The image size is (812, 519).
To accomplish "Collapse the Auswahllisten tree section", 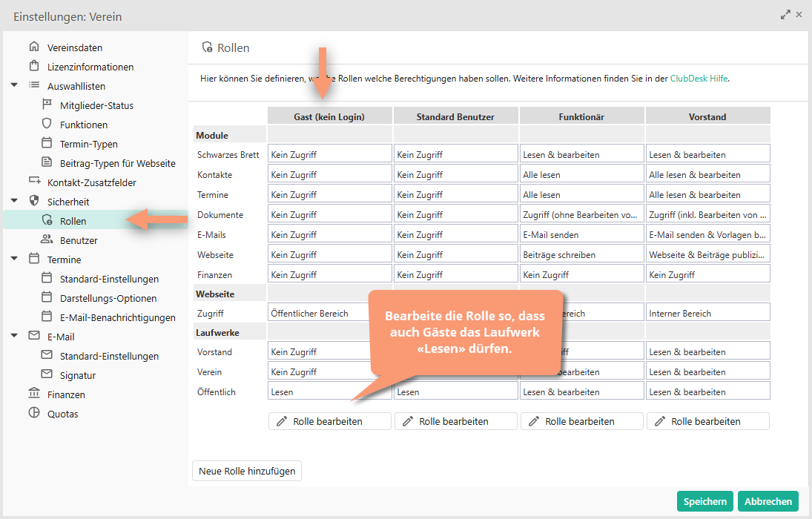I will point(15,85).
